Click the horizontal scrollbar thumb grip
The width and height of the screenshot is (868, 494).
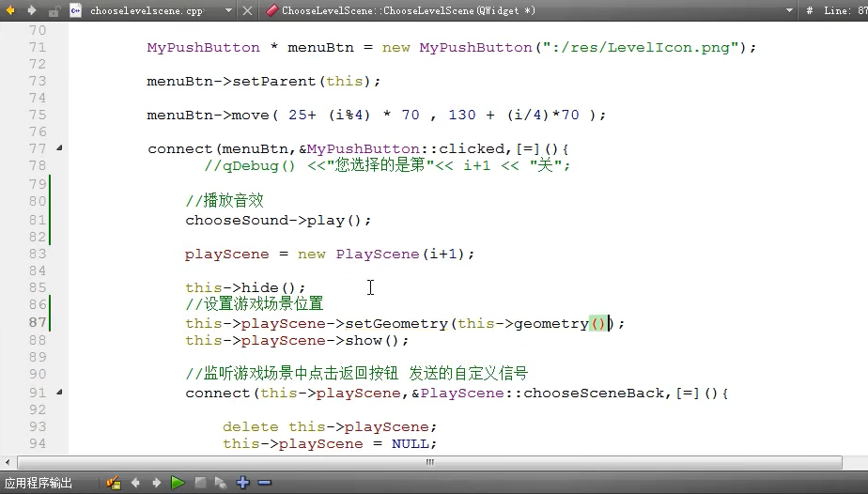(429, 462)
